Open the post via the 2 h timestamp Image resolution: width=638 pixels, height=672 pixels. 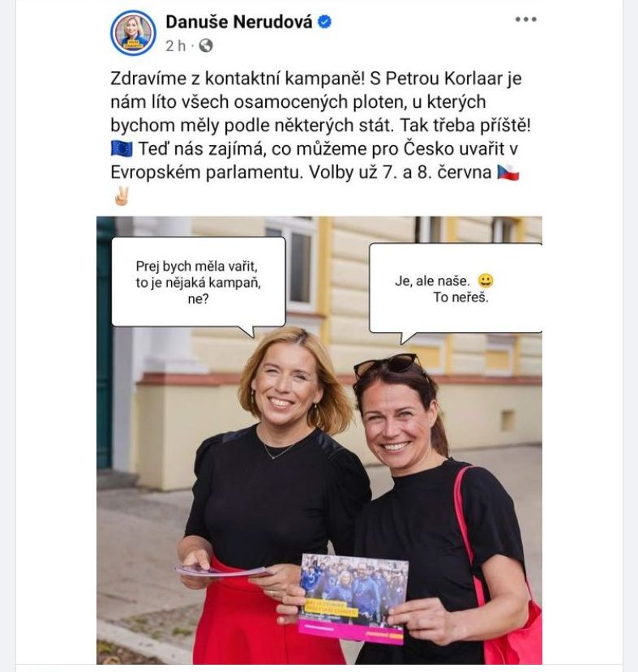pos(176,46)
